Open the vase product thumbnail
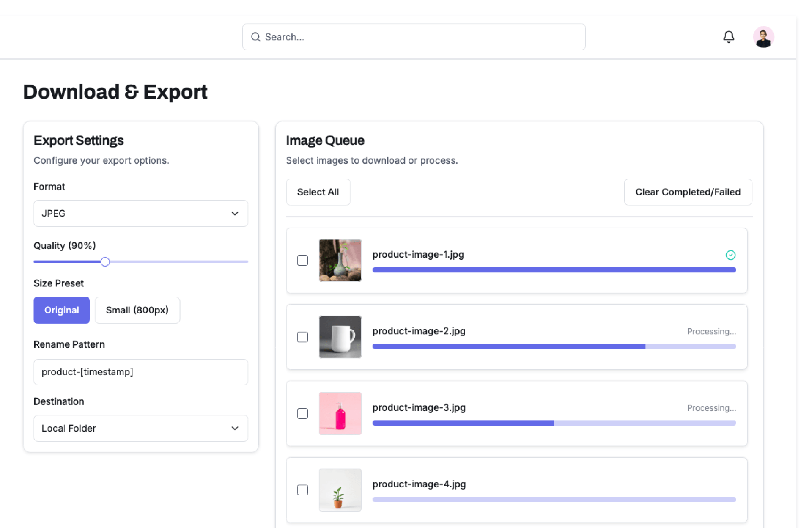 tap(340, 260)
